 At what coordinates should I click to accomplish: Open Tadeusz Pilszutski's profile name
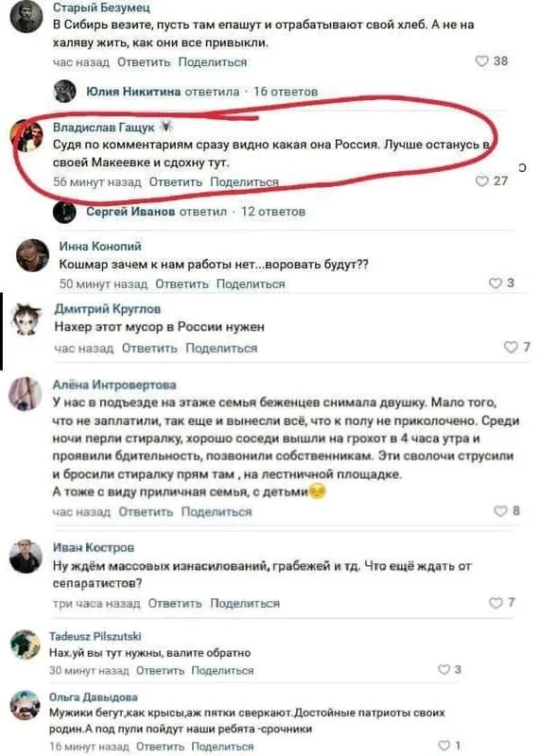(x=96, y=636)
